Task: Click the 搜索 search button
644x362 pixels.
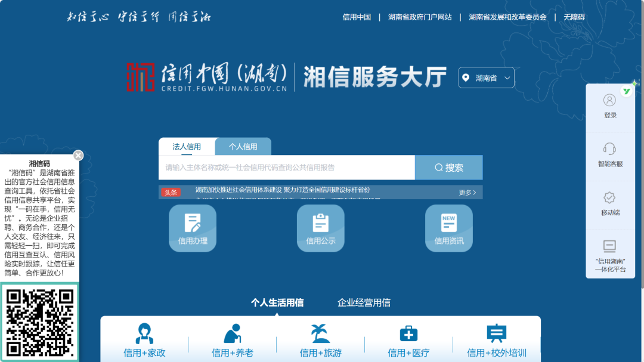Action: click(448, 168)
